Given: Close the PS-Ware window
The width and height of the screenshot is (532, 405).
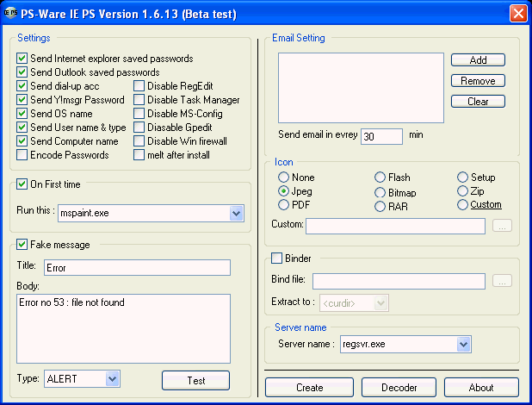Looking at the screenshot, I should [x=517, y=14].
